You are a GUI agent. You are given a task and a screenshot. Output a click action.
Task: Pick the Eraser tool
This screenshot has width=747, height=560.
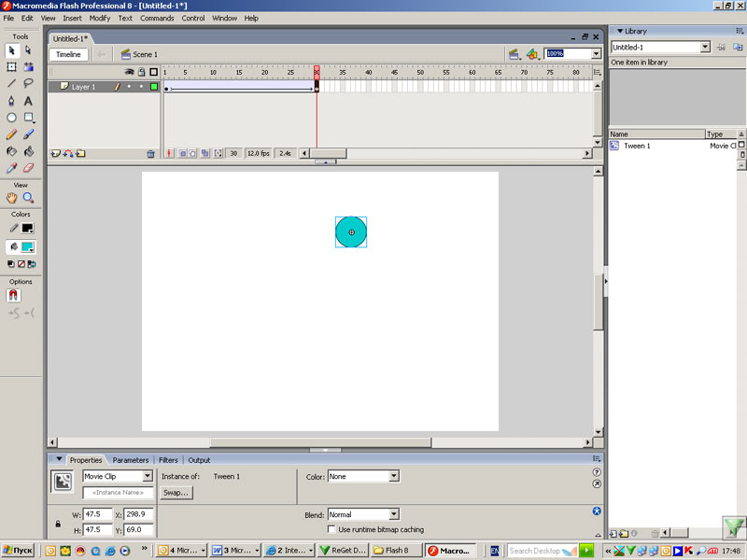click(x=28, y=168)
